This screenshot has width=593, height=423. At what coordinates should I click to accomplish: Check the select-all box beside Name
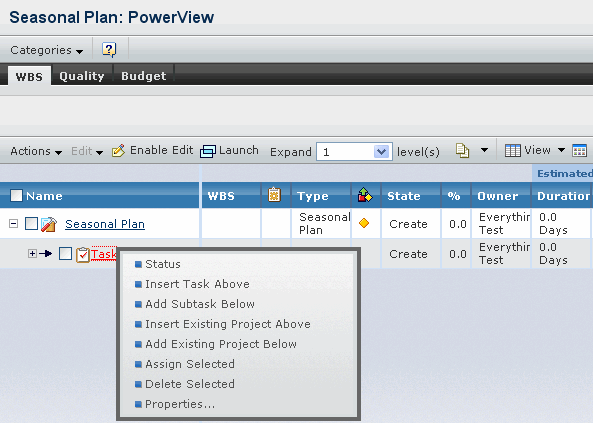(x=16, y=195)
